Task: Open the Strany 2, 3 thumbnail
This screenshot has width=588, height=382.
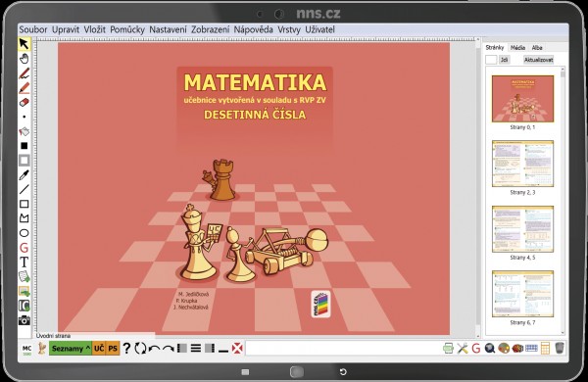Action: [522, 164]
